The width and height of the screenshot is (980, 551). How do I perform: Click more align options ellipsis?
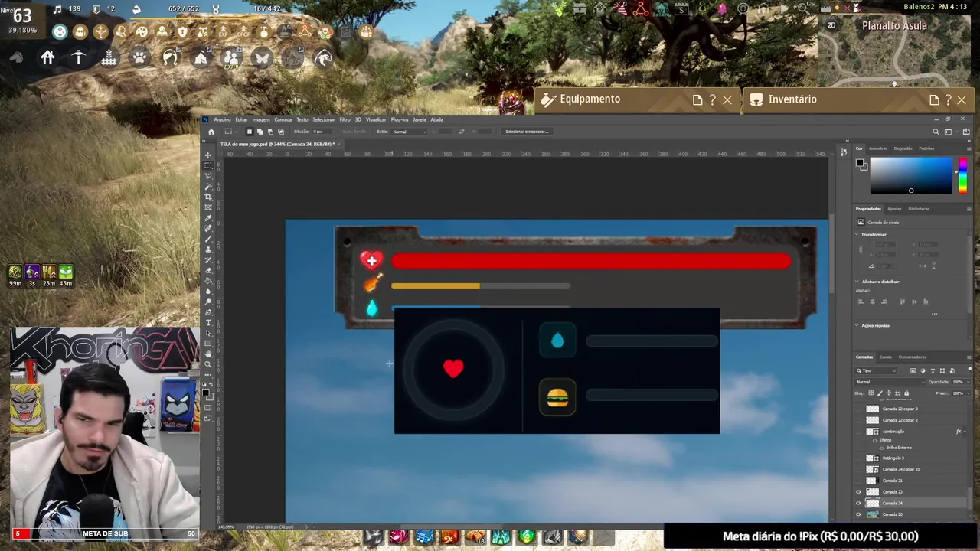click(x=934, y=314)
